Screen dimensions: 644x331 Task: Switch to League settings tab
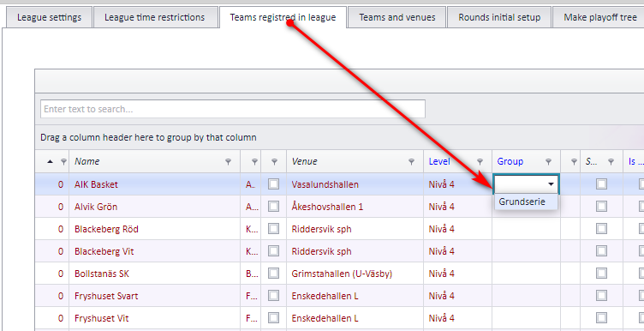click(50, 18)
